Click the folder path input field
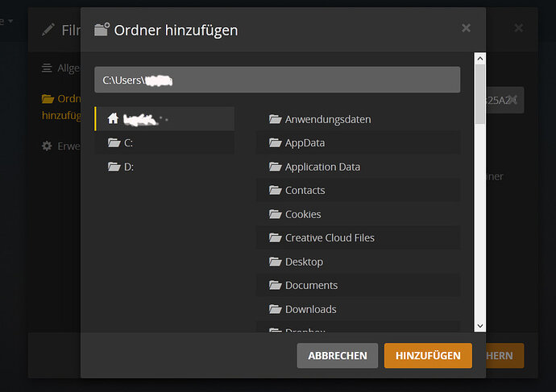The width and height of the screenshot is (556, 392). 277,80
